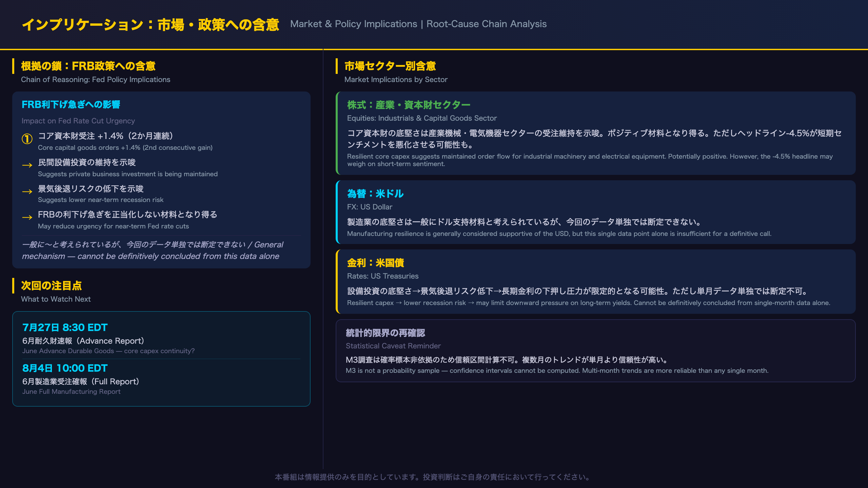This screenshot has height=488, width=868.
Task: Click card title 金利：米国債
Action: pos(375,263)
